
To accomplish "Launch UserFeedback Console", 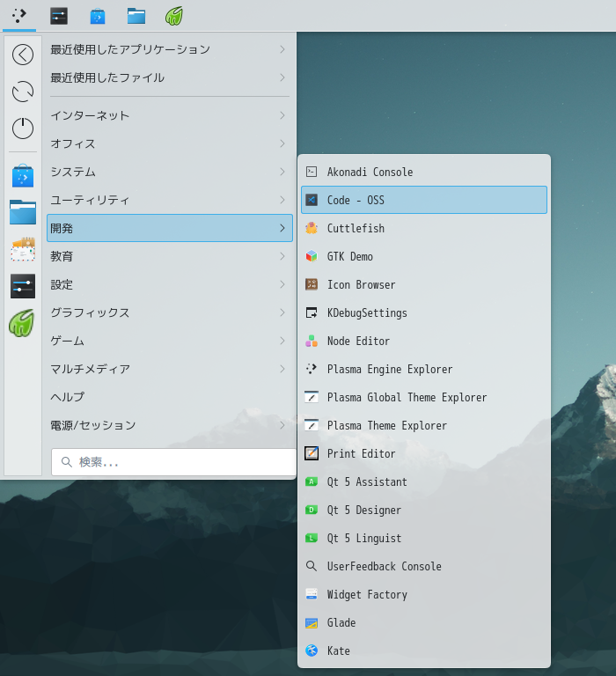I will pyautogui.click(x=424, y=566).
